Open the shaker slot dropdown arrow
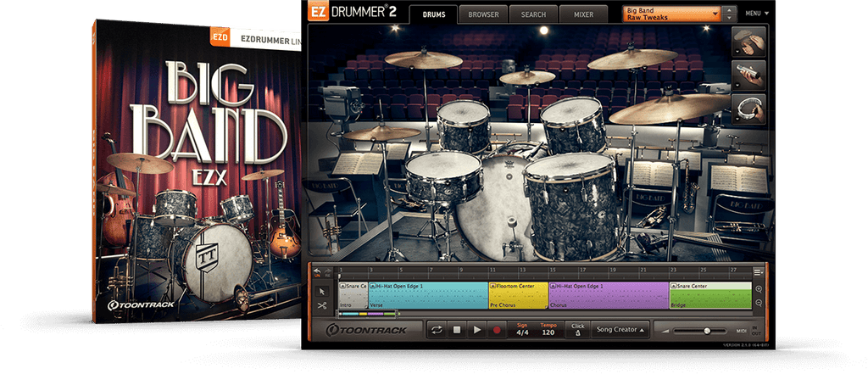 point(737,86)
